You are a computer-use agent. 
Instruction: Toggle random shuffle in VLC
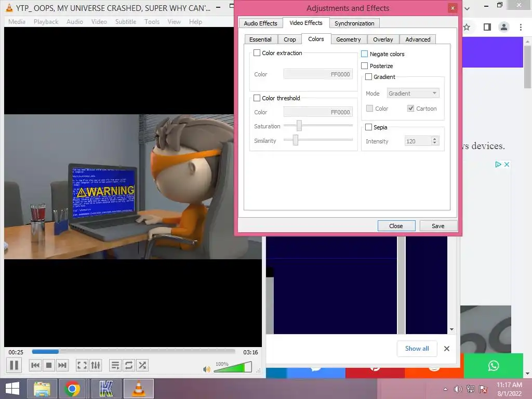point(142,365)
